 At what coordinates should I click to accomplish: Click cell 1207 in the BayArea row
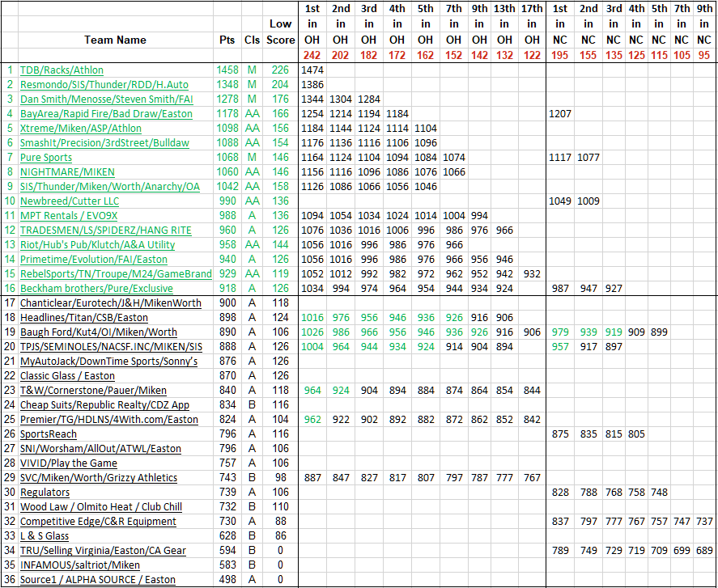[x=559, y=114]
